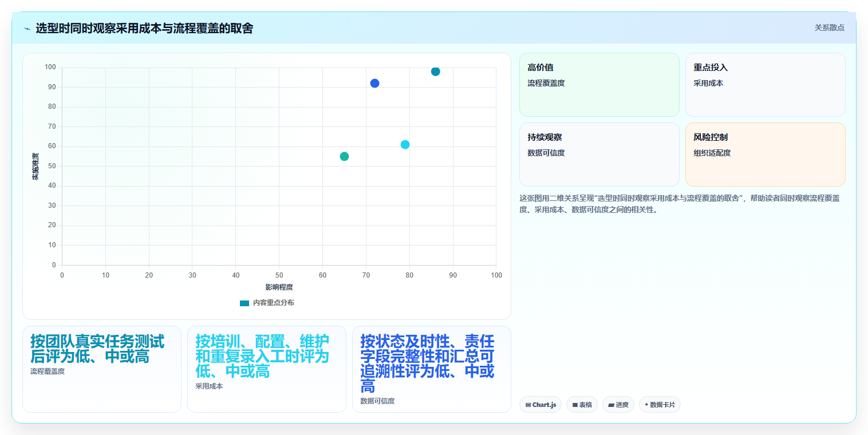Click the 按团队真实任务测试 headline card text

click(97, 349)
